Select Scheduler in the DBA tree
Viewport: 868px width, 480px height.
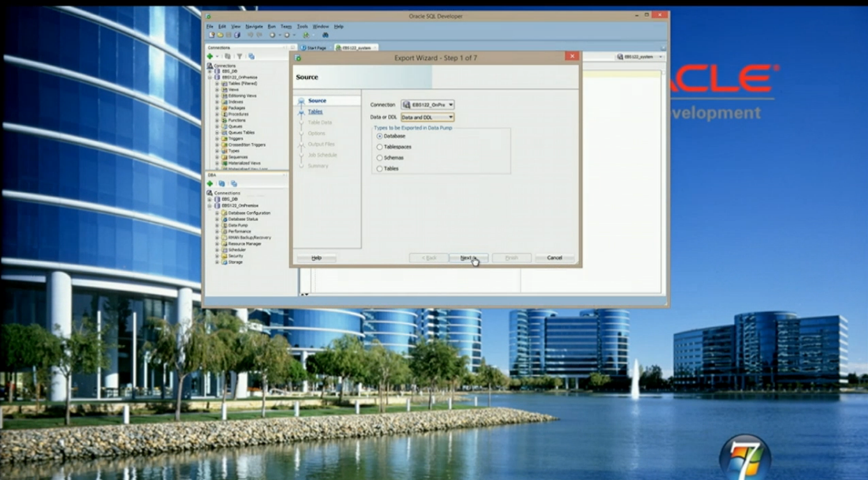coord(237,250)
